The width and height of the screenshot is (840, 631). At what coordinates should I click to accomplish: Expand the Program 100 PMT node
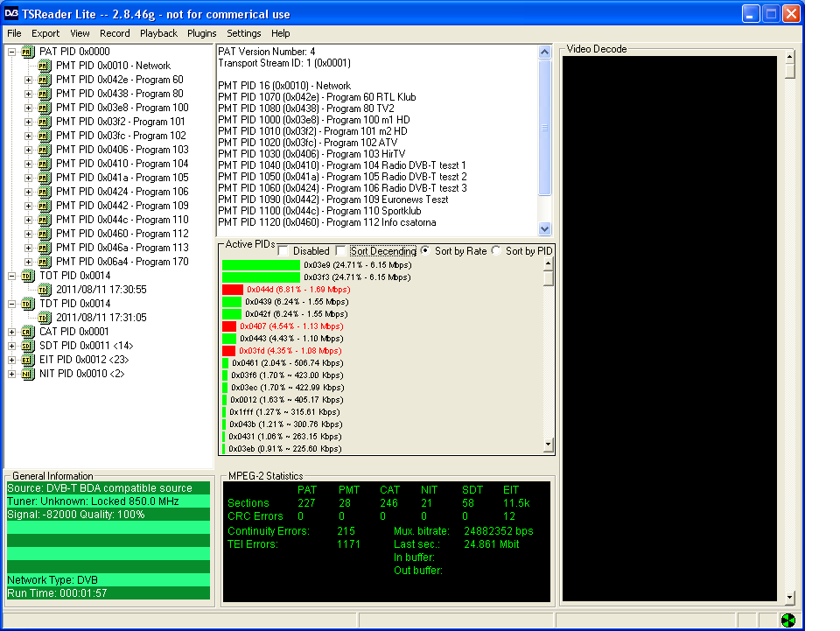(x=28, y=108)
